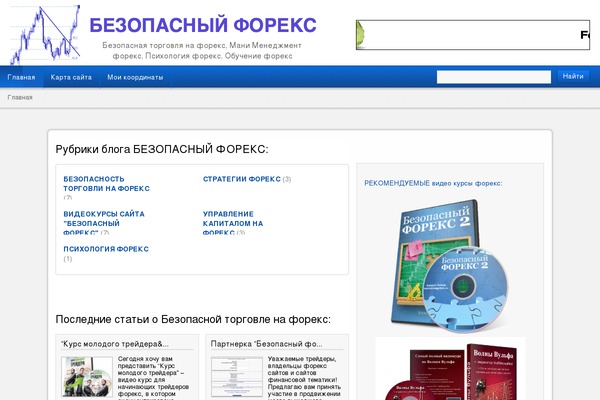This screenshot has width=600, height=400.
Task: Click the banner advertisement in header
Action: [473, 35]
